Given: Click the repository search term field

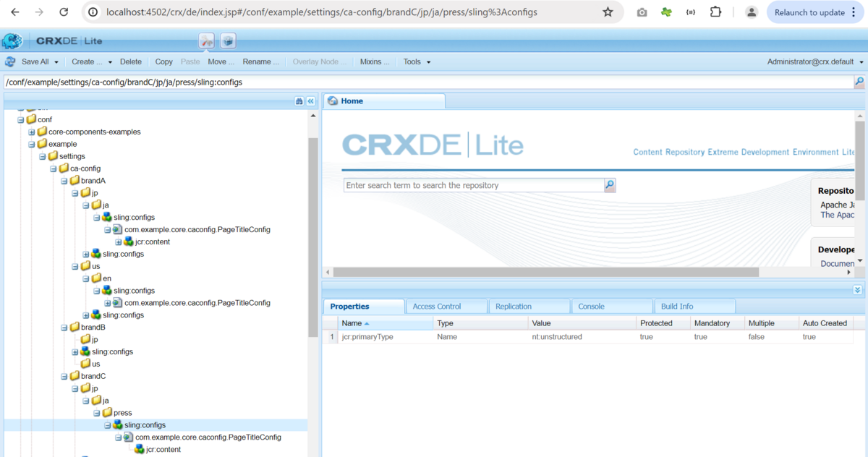Looking at the screenshot, I should (474, 186).
